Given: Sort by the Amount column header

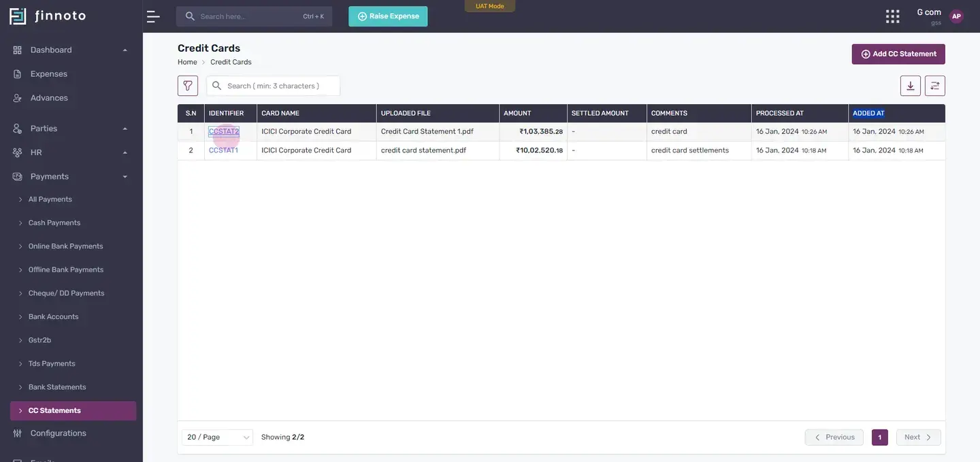Looking at the screenshot, I should pyautogui.click(x=517, y=113).
